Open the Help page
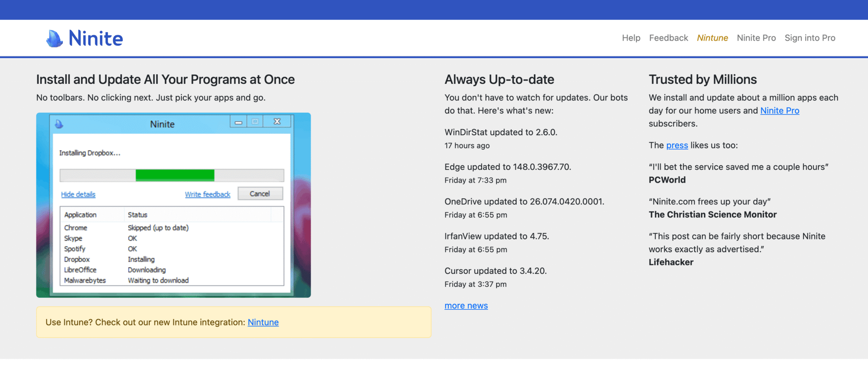Screen dimensions: 868x367 [x=631, y=38]
